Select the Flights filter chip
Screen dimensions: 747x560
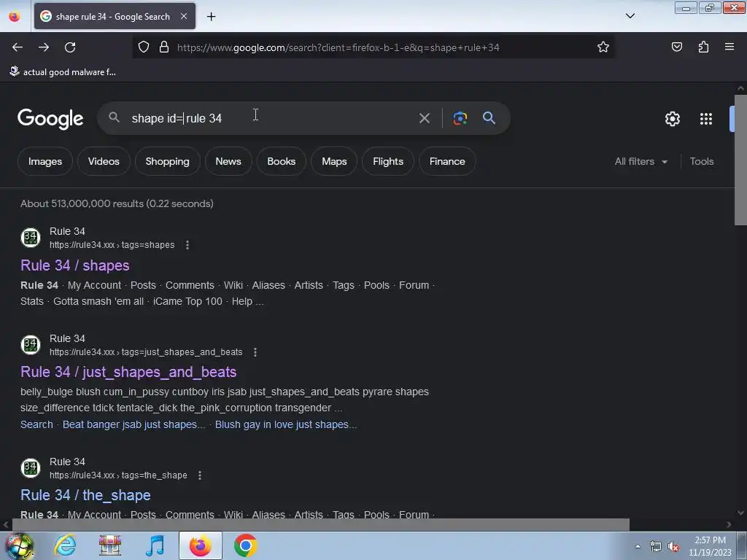click(x=388, y=161)
